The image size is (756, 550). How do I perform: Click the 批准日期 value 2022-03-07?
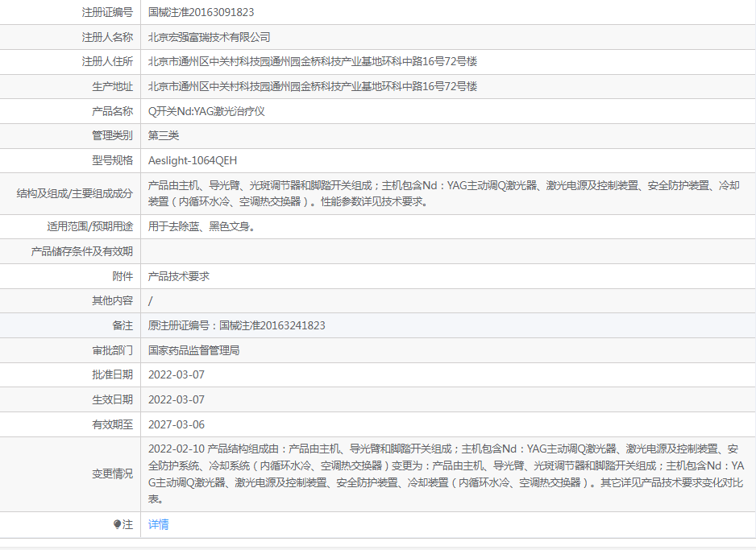click(177, 374)
